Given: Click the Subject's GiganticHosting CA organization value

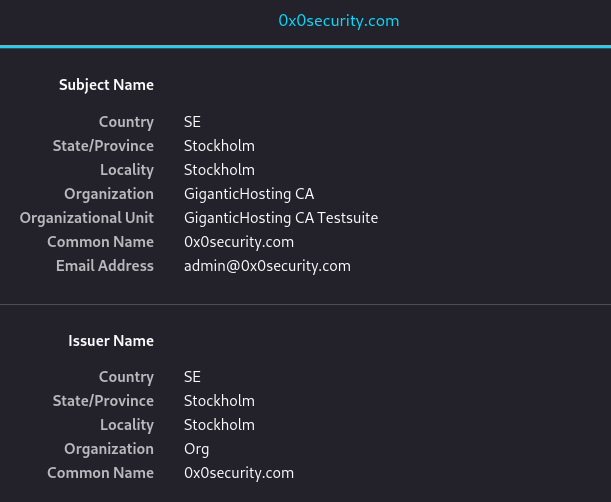Looking at the screenshot, I should [x=249, y=194].
